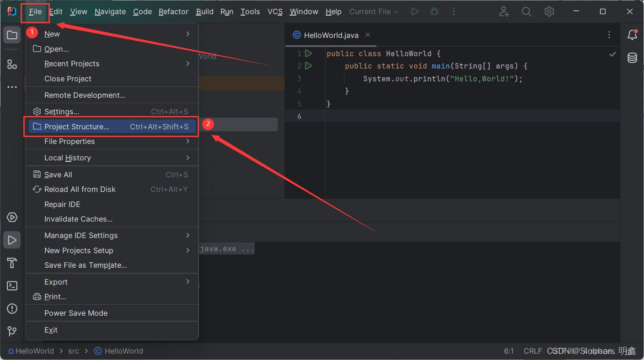
Task: Click the IntelliJ IDEA logo icon
Action: click(x=12, y=11)
